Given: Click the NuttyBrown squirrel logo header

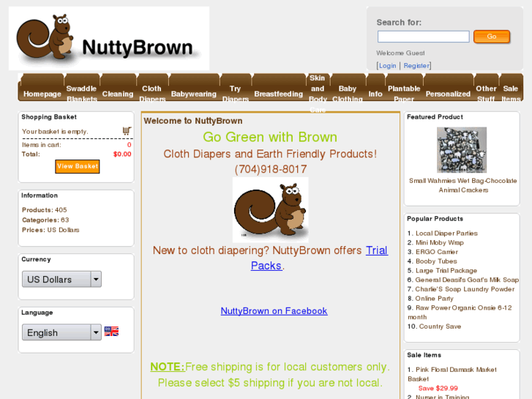Looking at the screenshot, I should point(109,38).
